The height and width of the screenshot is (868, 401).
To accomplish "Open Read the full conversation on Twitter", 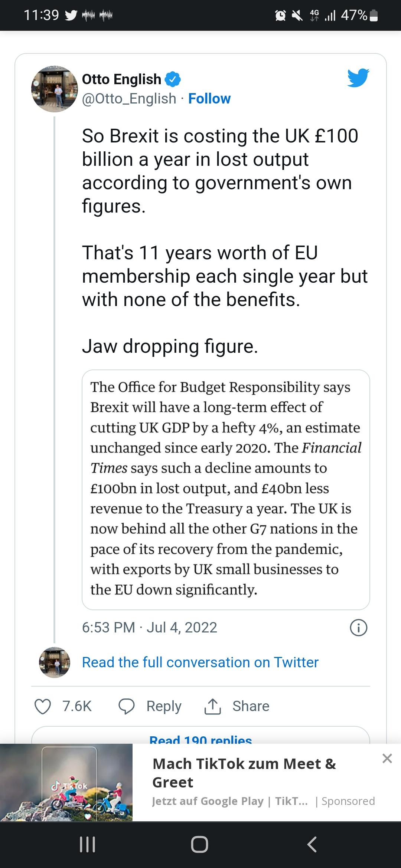I will click(x=200, y=662).
